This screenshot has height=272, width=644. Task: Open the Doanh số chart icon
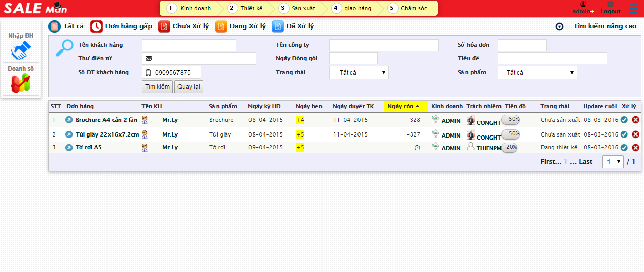pyautogui.click(x=21, y=83)
